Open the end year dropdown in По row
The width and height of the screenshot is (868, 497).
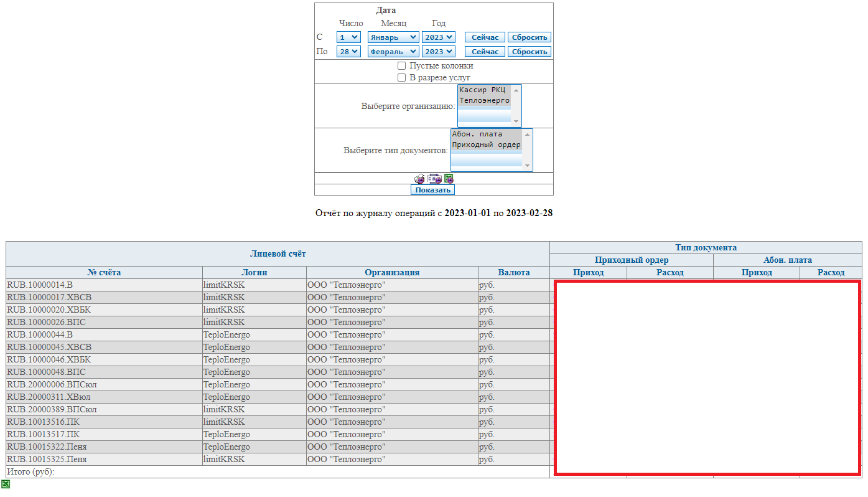click(438, 52)
